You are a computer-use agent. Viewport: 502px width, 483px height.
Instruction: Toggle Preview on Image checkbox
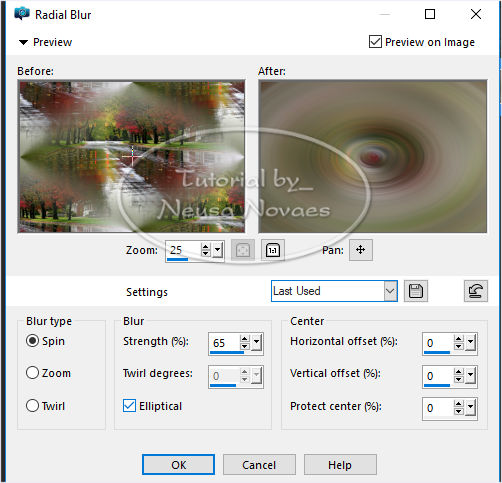[x=375, y=42]
